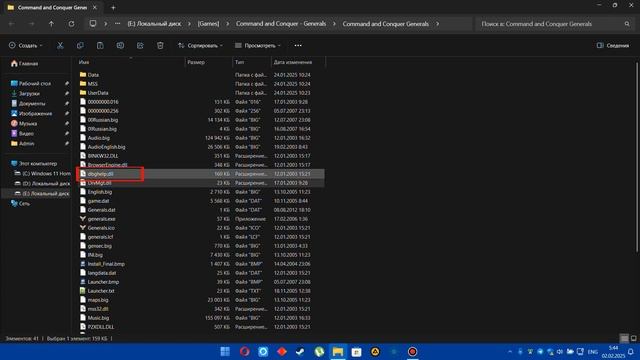640x360 pixels.
Task: Click the Paste icon in toolbar
Action: tap(100, 46)
